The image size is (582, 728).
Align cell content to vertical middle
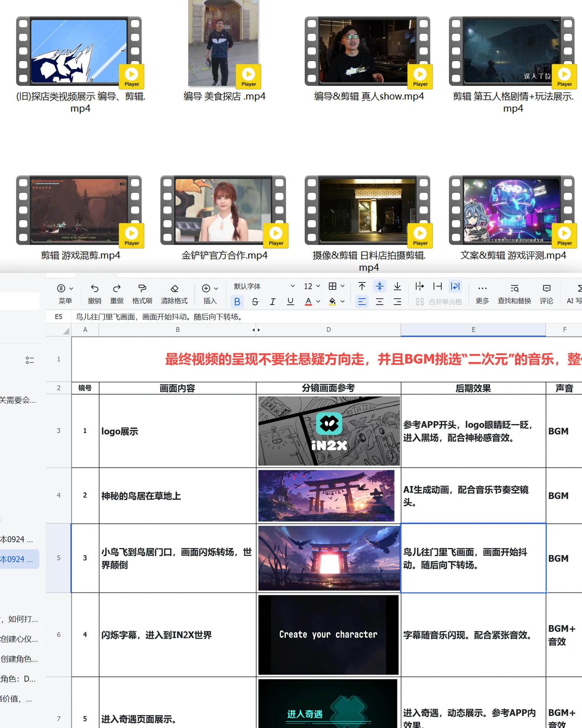tap(380, 286)
